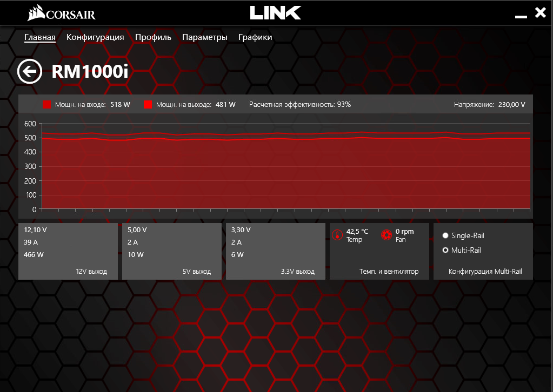The image size is (553, 392).
Task: Click the dark red input power swatch
Action: (46, 105)
